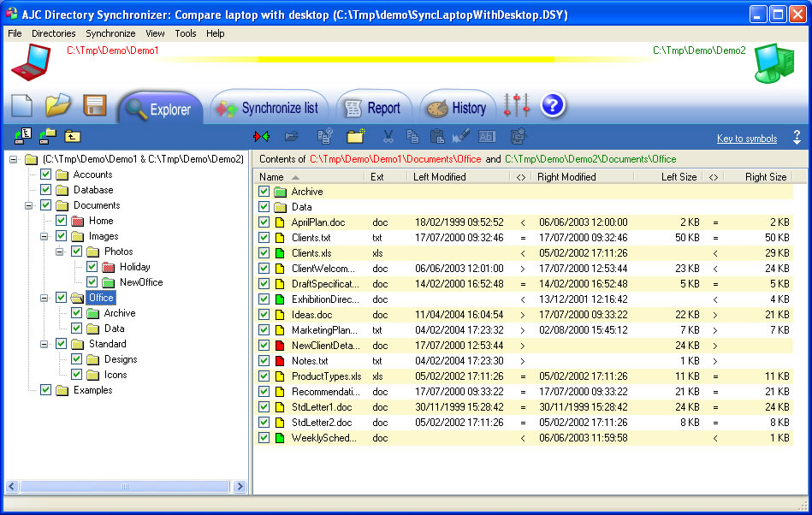Sort by the Left Modified column header
This screenshot has height=515, width=812.
click(x=459, y=177)
